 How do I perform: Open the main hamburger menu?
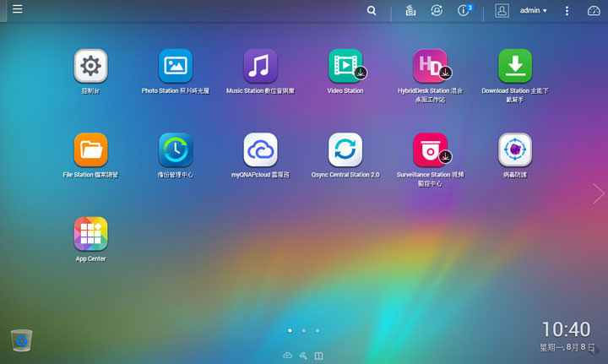[x=18, y=9]
